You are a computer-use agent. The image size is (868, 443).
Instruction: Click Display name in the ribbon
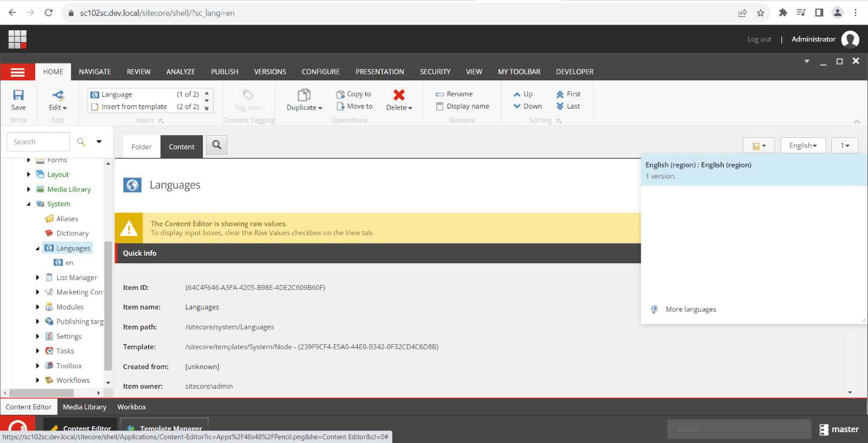(x=463, y=106)
